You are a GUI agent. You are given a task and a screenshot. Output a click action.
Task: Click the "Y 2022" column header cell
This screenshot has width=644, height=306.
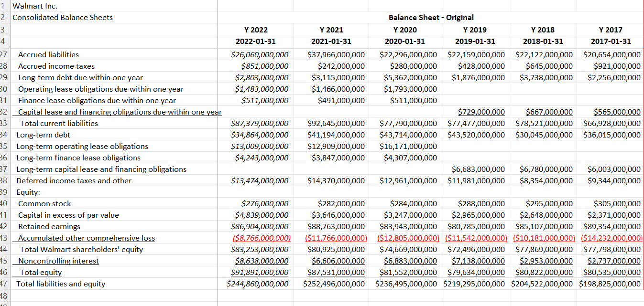pos(256,29)
